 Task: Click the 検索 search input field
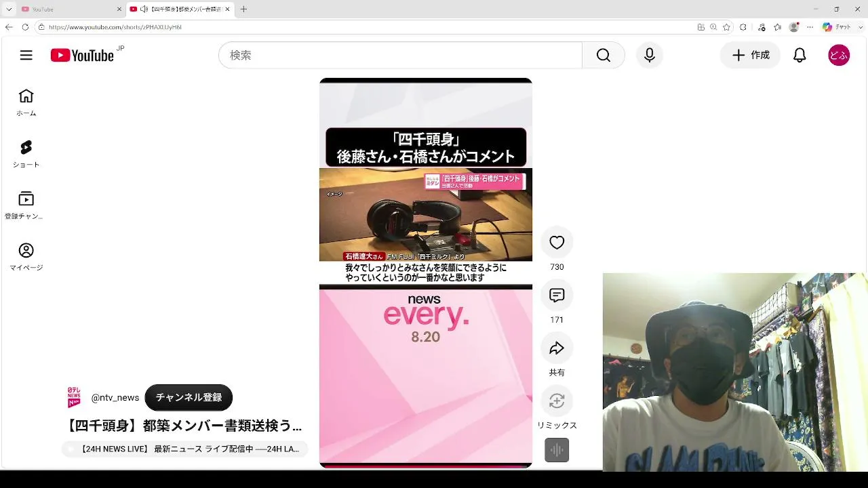400,56
